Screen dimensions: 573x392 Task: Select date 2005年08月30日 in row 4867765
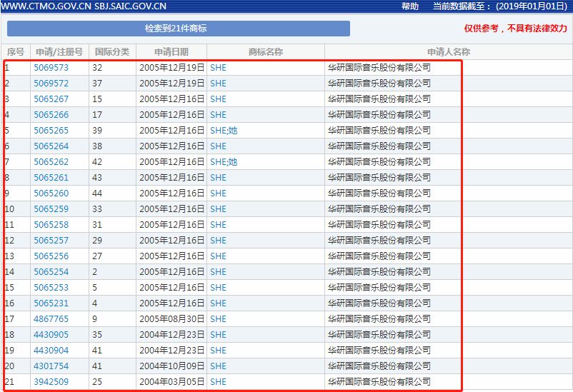(171, 319)
